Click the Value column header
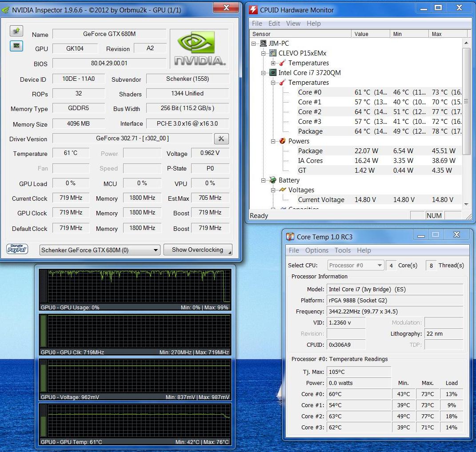Screen dimensions: 476x452 tap(370, 34)
